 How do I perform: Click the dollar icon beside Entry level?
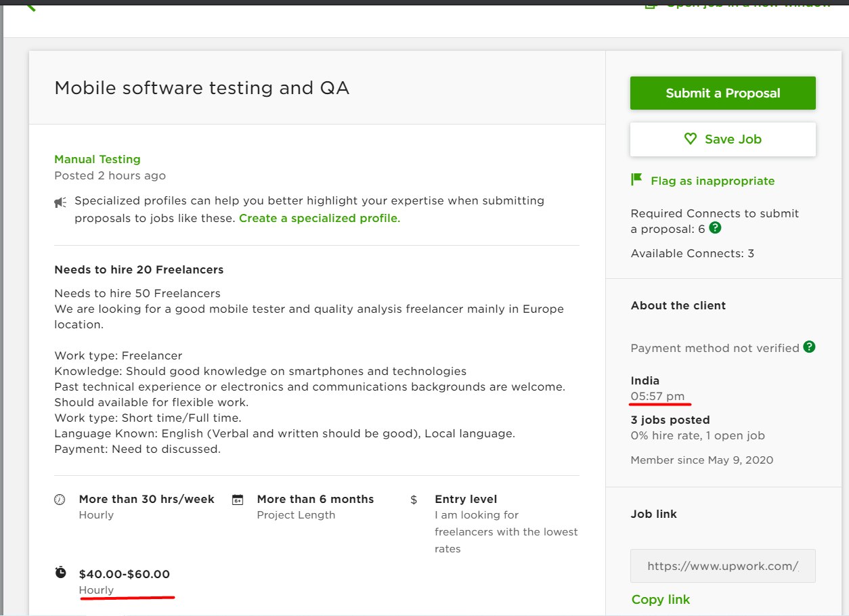[x=414, y=500]
